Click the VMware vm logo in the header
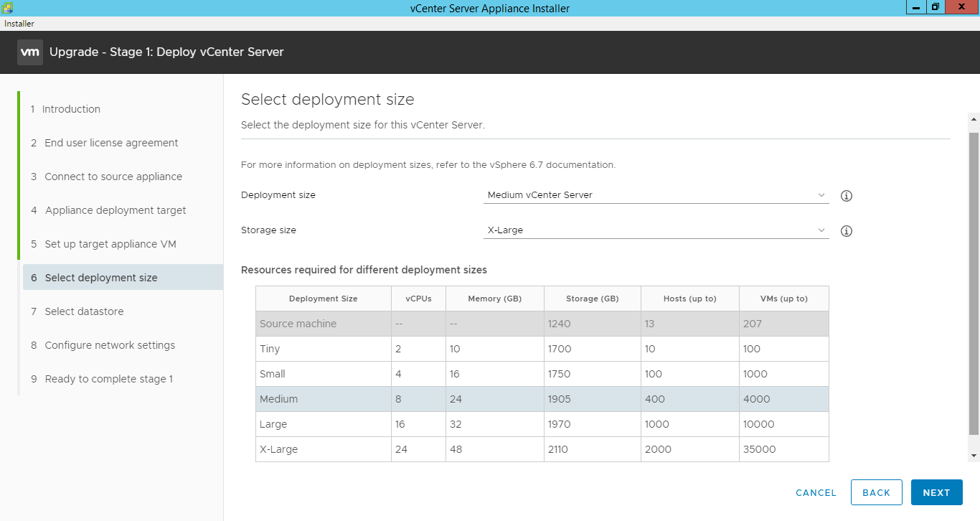The height and width of the screenshot is (521, 980). [x=29, y=52]
